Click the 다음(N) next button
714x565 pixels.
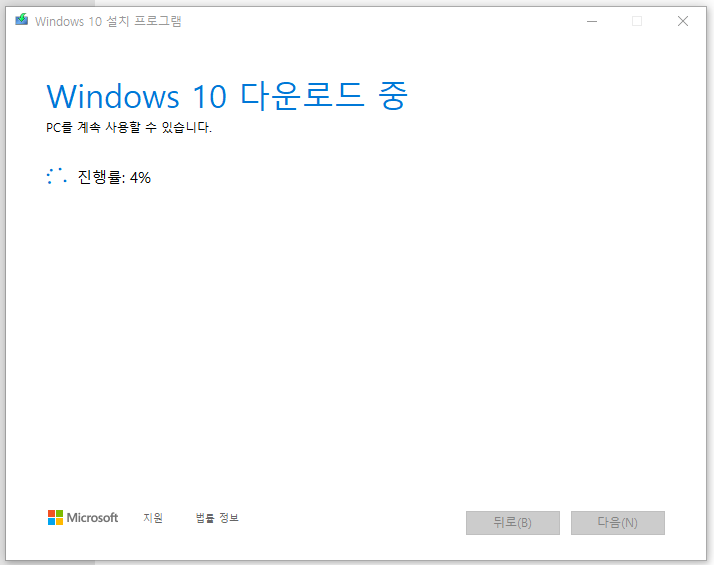(618, 523)
